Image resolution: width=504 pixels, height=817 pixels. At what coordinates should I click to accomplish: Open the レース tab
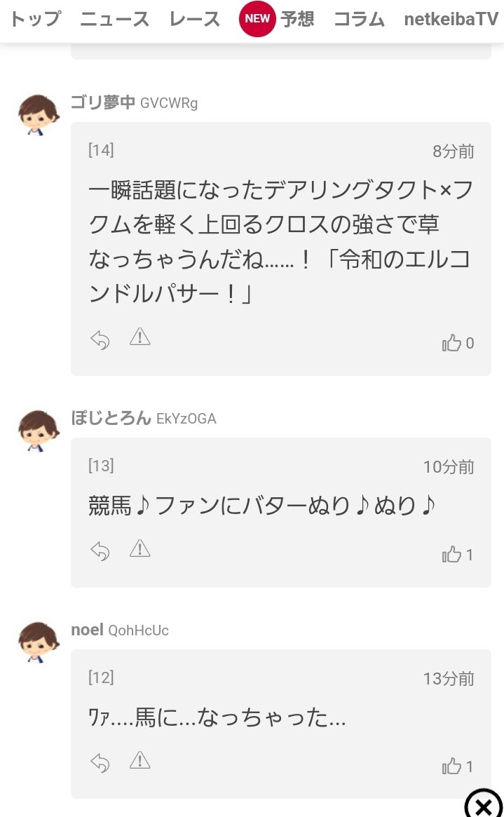(194, 19)
